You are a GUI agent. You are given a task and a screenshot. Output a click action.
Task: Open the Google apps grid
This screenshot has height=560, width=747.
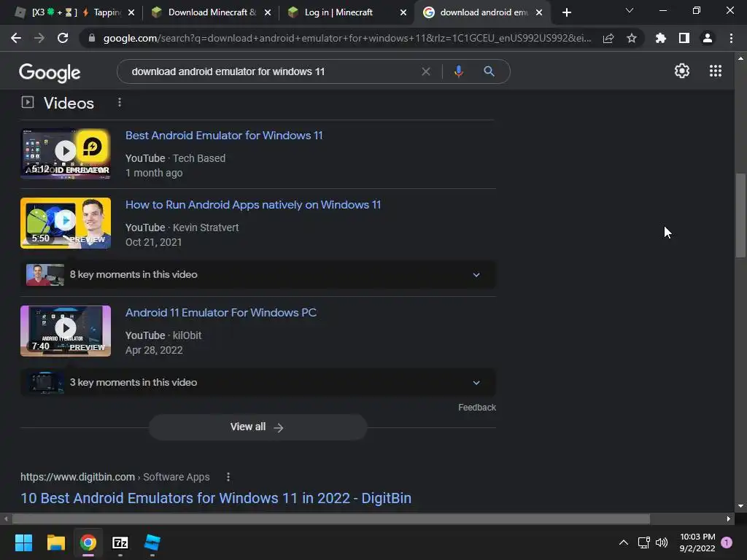tap(716, 71)
